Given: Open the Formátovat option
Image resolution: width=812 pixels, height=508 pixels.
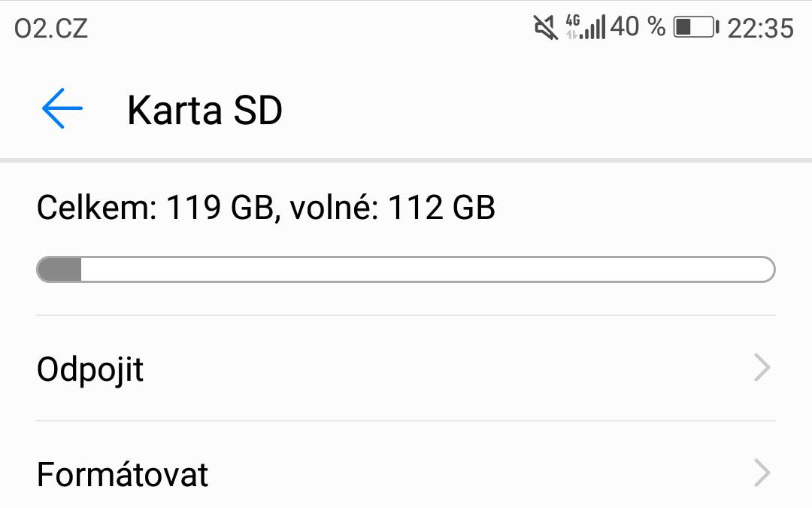Looking at the screenshot, I should pos(406,473).
